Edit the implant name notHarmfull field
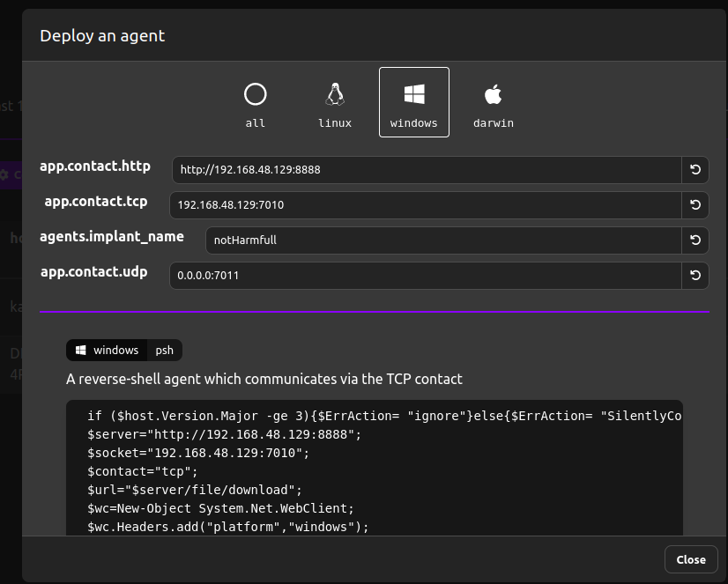 point(443,240)
